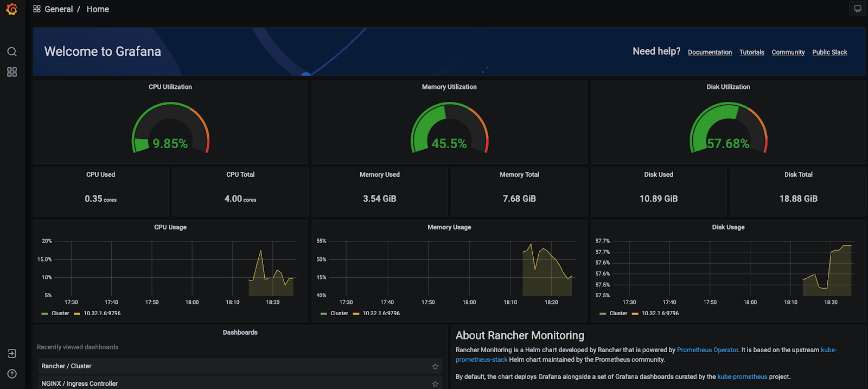Open the Public Slack link
Viewport: 868px width, 389px height.
pyautogui.click(x=829, y=52)
